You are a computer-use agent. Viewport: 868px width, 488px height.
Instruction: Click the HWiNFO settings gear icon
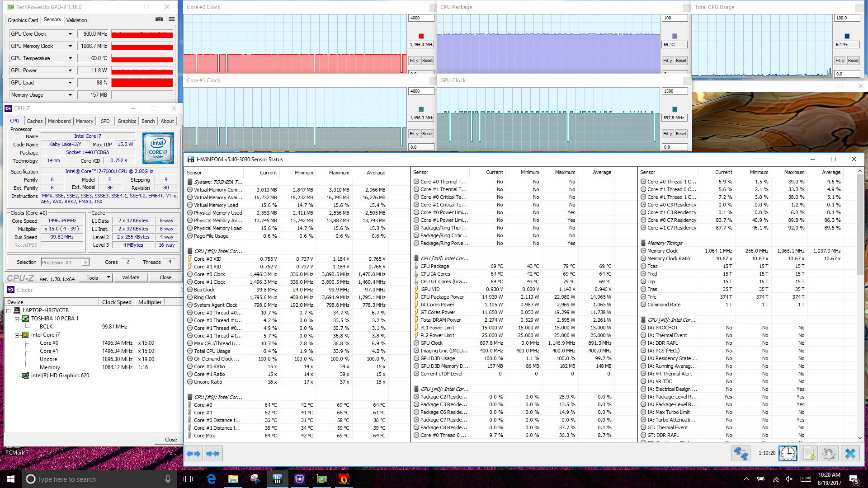tap(829, 453)
